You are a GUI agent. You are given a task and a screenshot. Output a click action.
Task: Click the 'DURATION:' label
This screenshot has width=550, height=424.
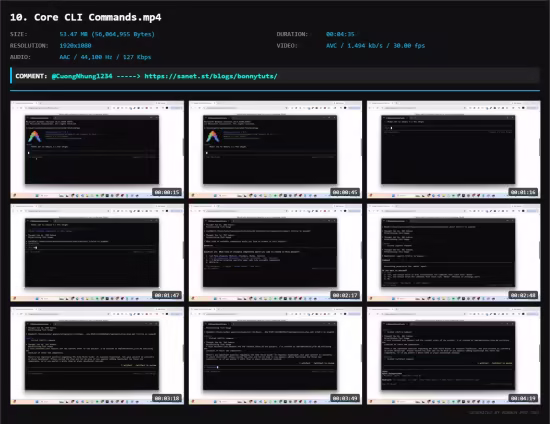tap(292, 34)
